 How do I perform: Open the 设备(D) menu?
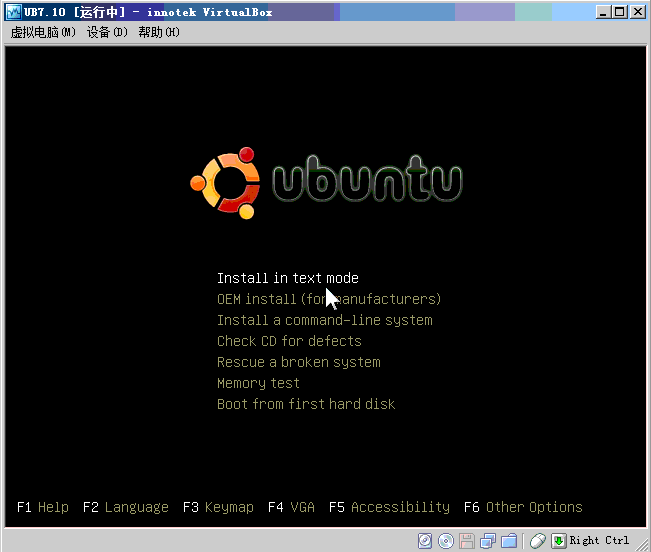coord(107,32)
